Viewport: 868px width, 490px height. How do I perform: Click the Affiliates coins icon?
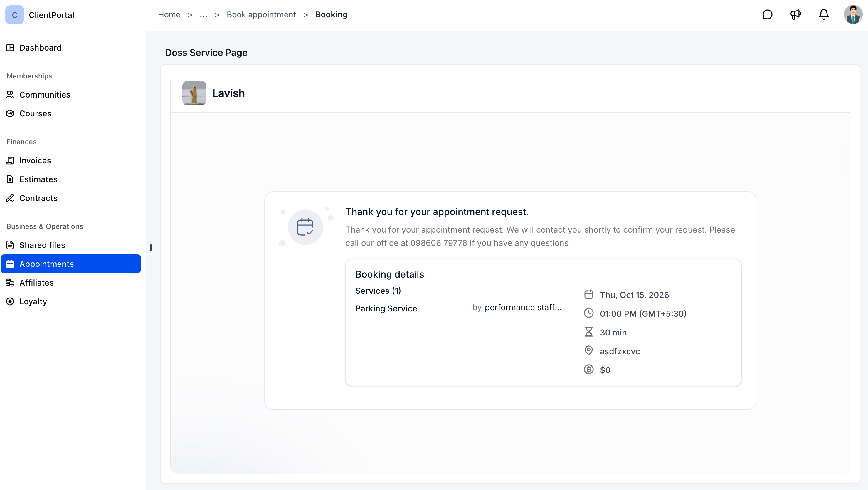(x=10, y=283)
